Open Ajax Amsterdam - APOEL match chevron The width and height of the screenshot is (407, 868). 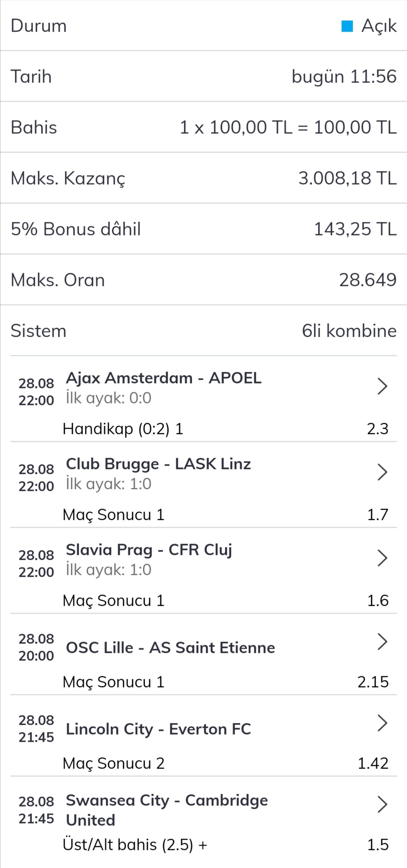(x=382, y=386)
